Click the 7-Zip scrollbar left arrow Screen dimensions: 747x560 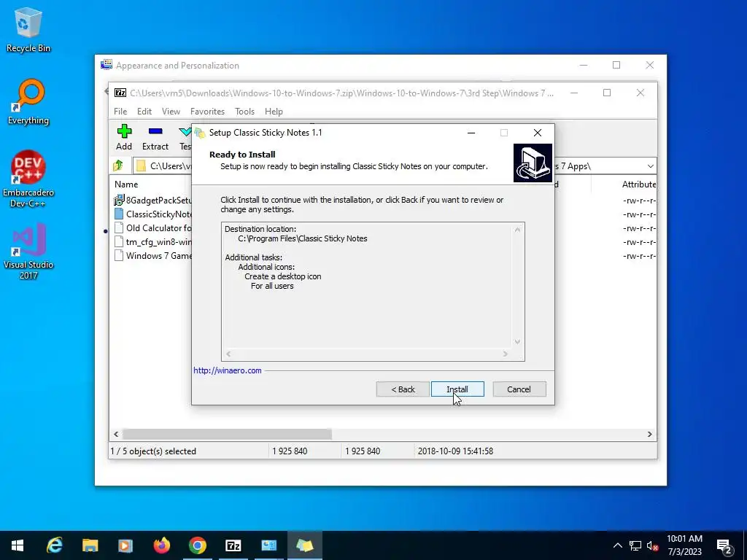pyautogui.click(x=116, y=435)
